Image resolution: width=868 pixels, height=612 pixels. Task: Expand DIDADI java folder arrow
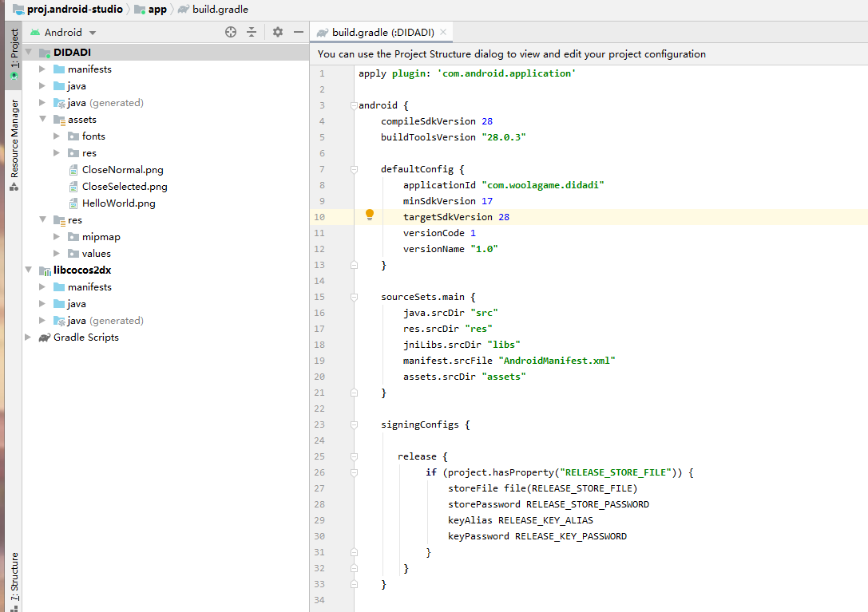click(x=42, y=85)
